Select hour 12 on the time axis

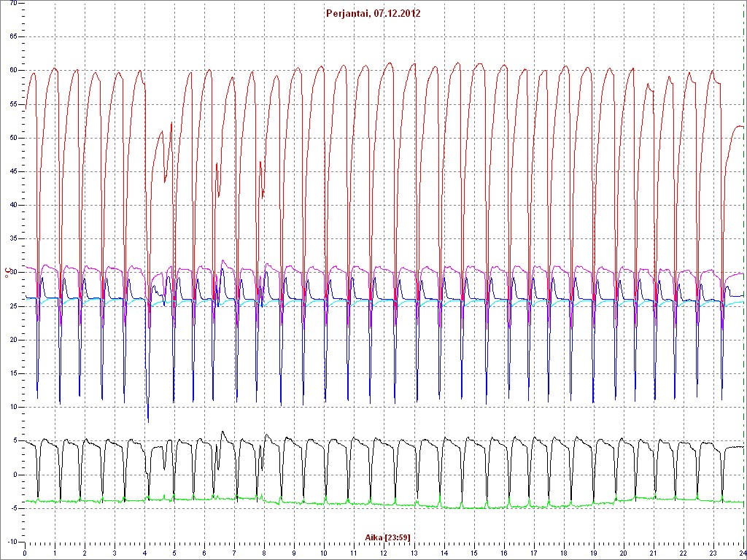coord(384,553)
